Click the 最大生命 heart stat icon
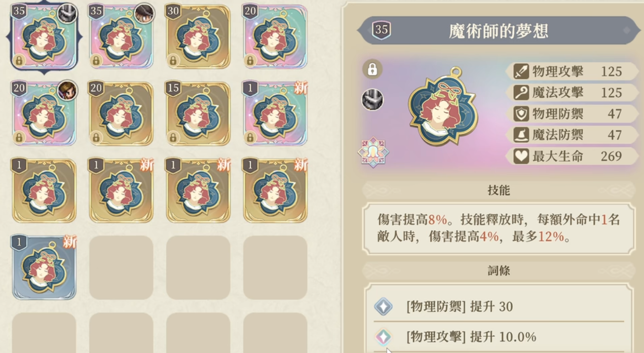This screenshot has width=644, height=353. 521,156
